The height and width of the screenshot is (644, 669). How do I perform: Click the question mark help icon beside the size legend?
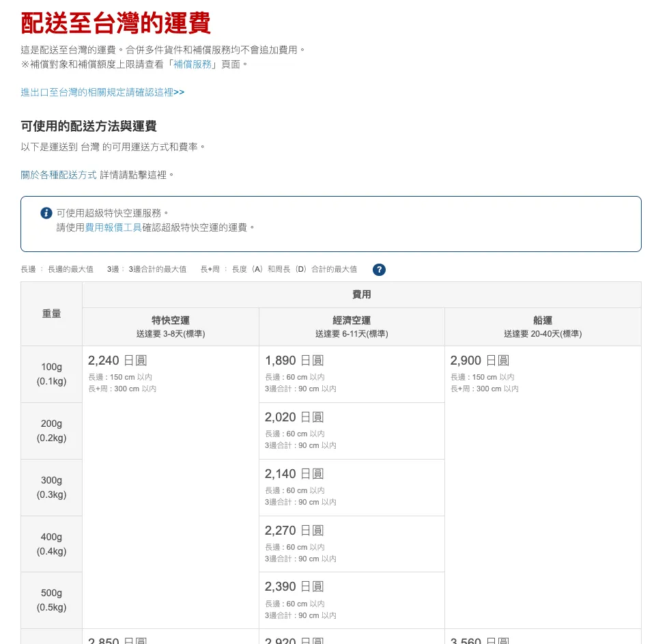pos(379,270)
